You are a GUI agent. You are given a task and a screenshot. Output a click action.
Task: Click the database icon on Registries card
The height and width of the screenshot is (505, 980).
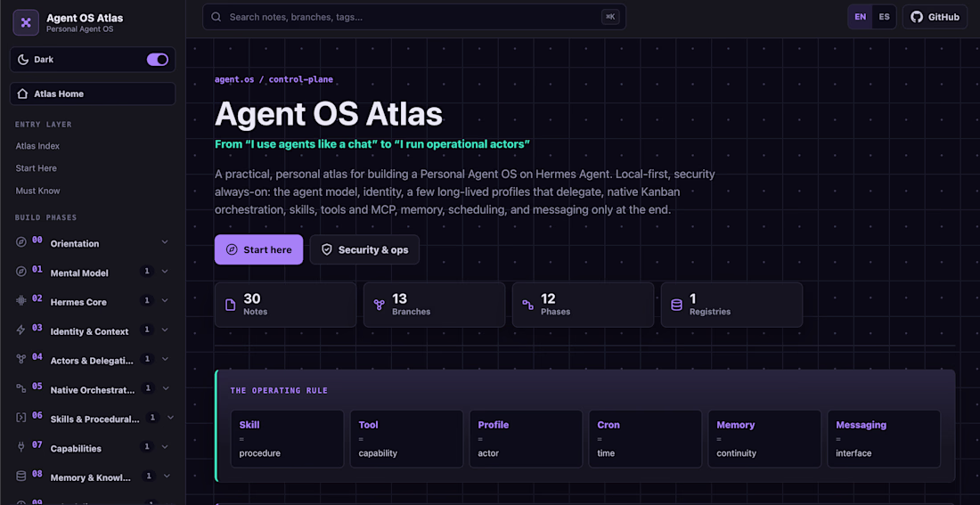(x=676, y=305)
